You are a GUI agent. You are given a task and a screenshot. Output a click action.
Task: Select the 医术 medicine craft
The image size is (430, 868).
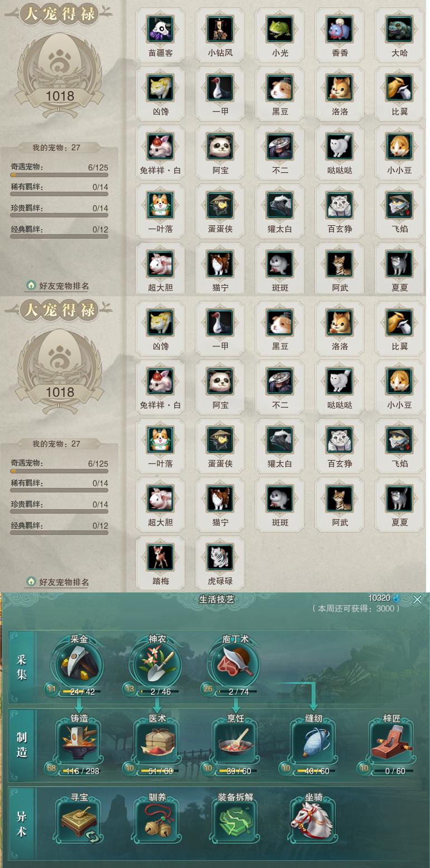(157, 742)
